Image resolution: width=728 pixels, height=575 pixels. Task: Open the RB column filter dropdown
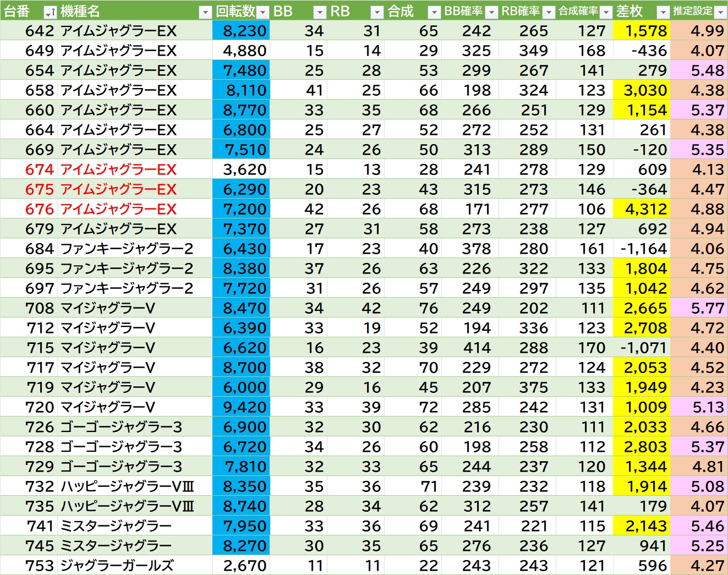click(x=377, y=12)
